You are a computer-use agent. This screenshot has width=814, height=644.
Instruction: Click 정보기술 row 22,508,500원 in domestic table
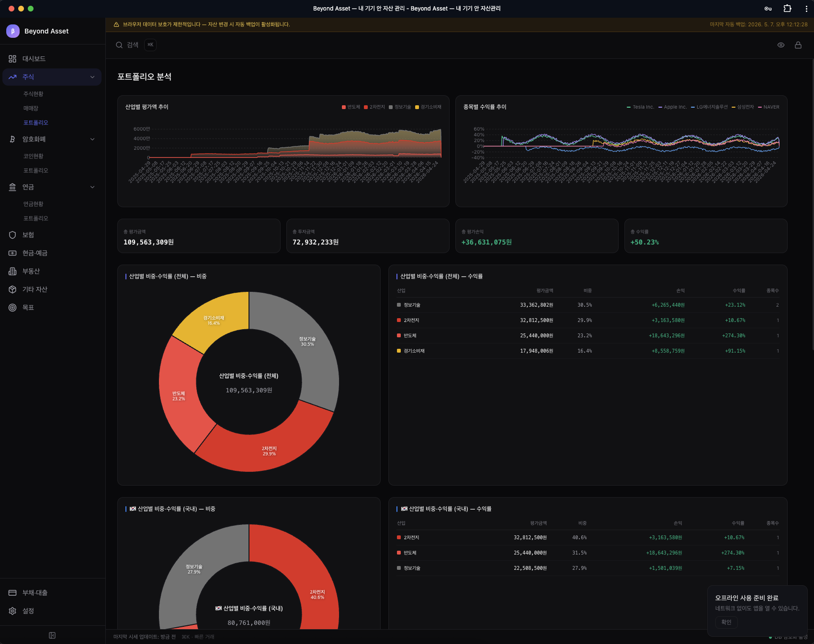(x=530, y=568)
